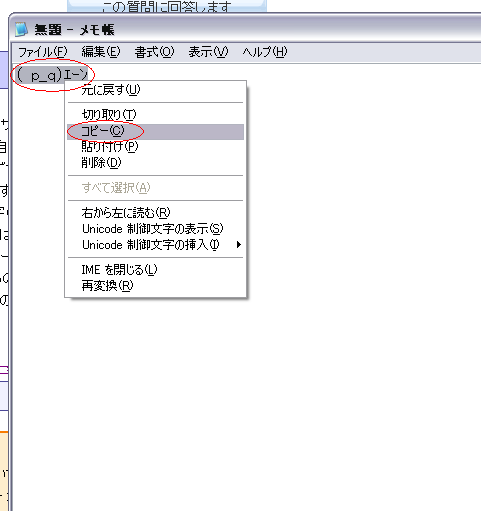
Task: Choose 元に戻す(U) in context menu
Action: pos(155,90)
